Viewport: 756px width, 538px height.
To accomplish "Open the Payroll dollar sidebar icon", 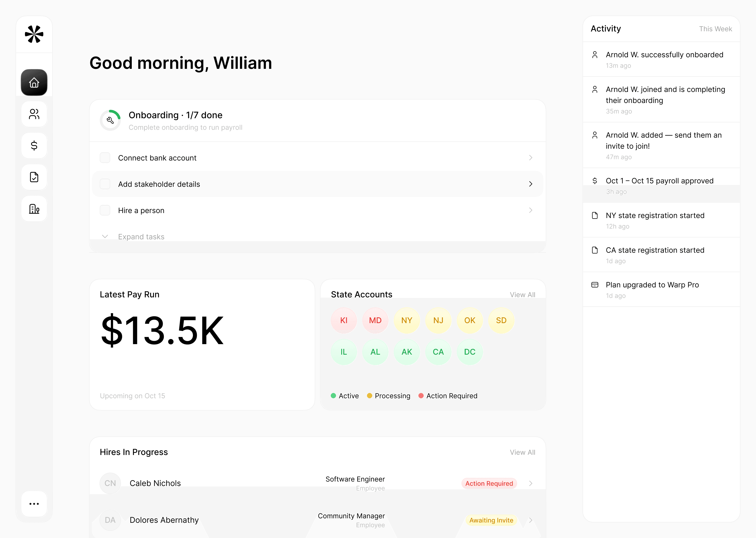I will tap(34, 146).
